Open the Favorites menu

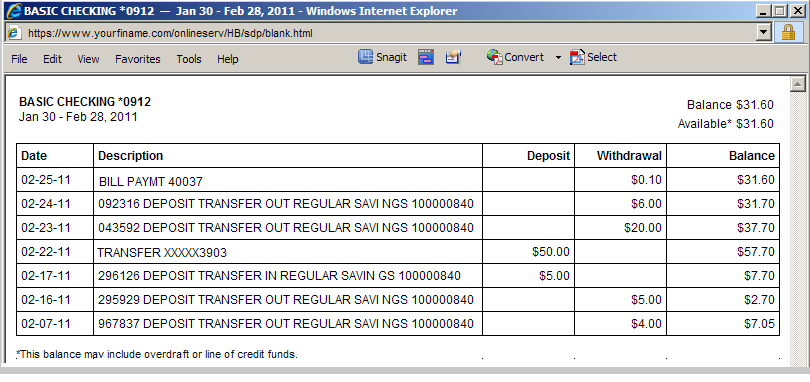click(x=137, y=59)
